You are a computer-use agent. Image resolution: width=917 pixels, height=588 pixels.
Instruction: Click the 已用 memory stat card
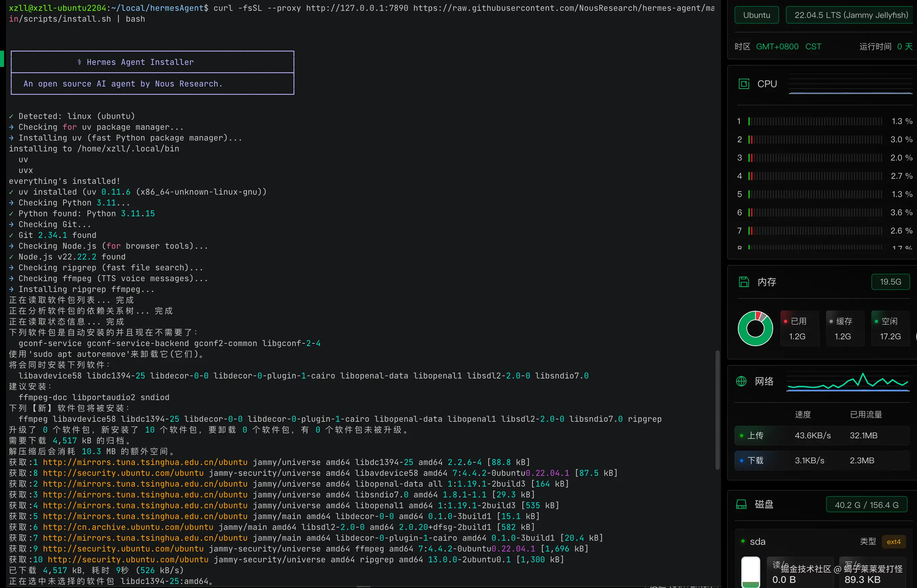tap(799, 328)
